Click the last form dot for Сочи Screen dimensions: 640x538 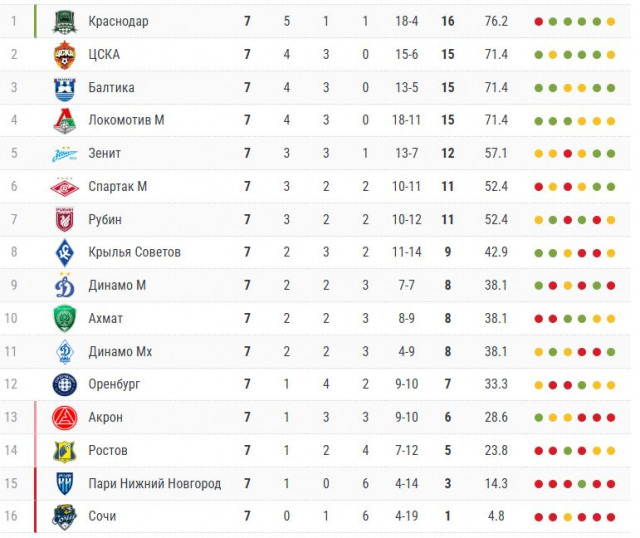[x=611, y=517]
